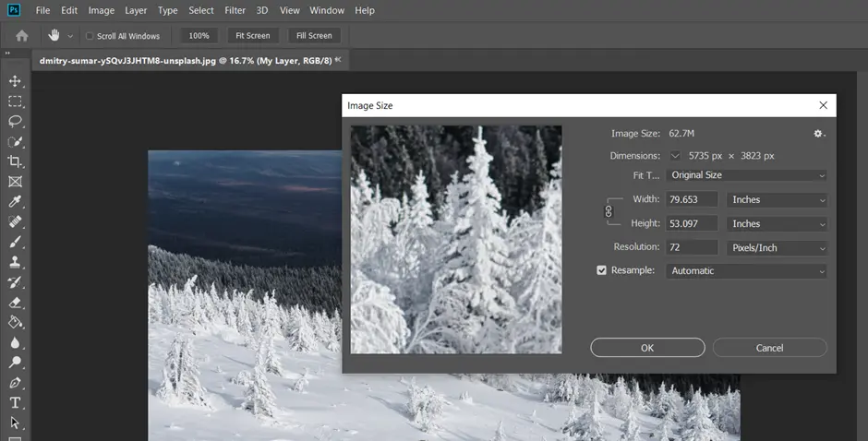
Task: Uncheck the Resample checkbox
Action: click(601, 270)
